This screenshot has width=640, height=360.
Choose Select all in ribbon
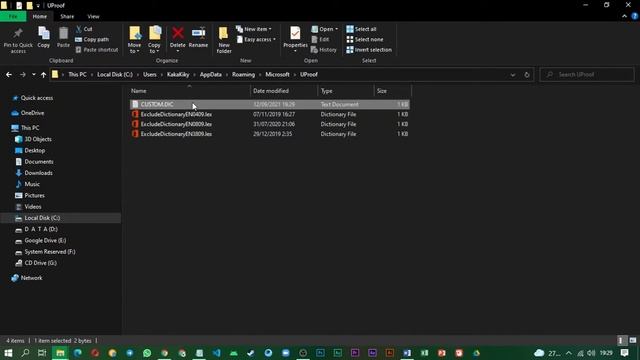click(x=362, y=29)
